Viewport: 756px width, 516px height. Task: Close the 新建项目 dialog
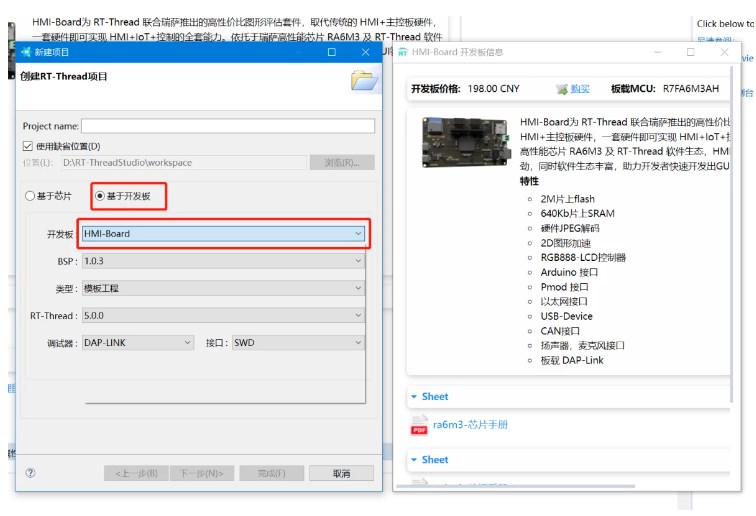click(365, 52)
